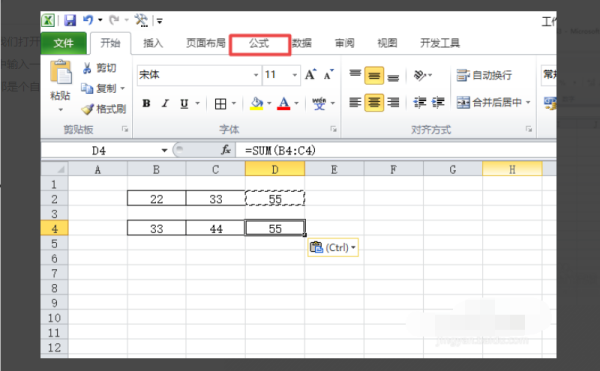Switch to the Developer (开发工具) tab

[440, 43]
